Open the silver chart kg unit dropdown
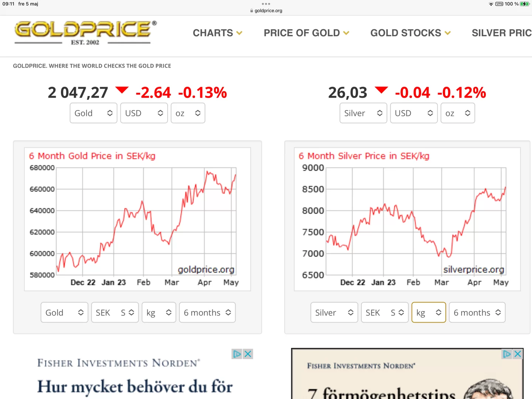This screenshot has width=532, height=399. pyautogui.click(x=429, y=313)
